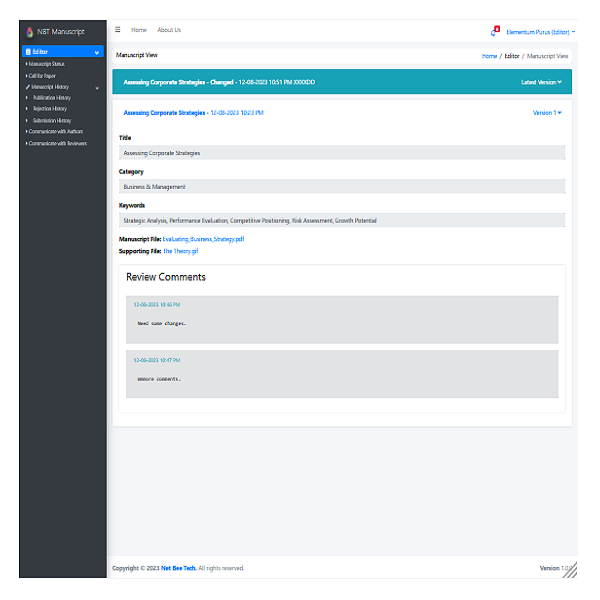The height and width of the screenshot is (600, 600).
Task: Click the pencil icon beside Manuscript History
Action: pyautogui.click(x=28, y=87)
